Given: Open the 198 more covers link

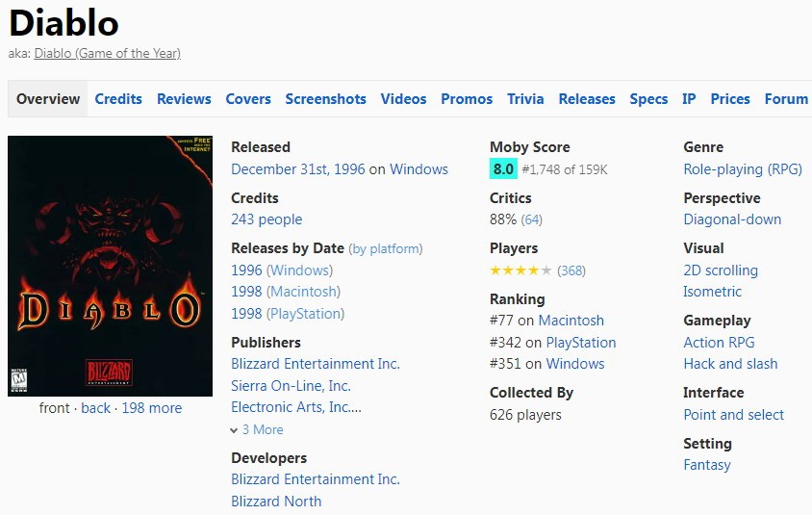Looking at the screenshot, I should [152, 408].
